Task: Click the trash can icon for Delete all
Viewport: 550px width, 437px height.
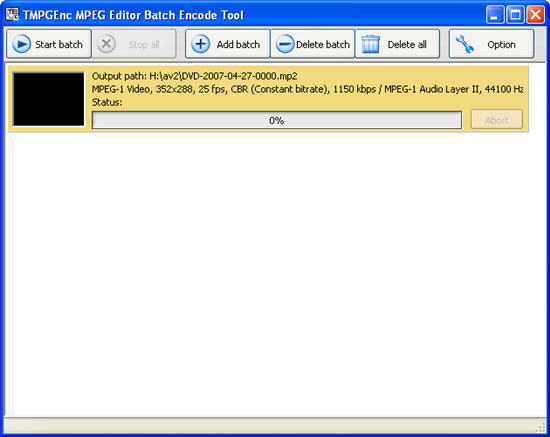Action: [x=370, y=44]
